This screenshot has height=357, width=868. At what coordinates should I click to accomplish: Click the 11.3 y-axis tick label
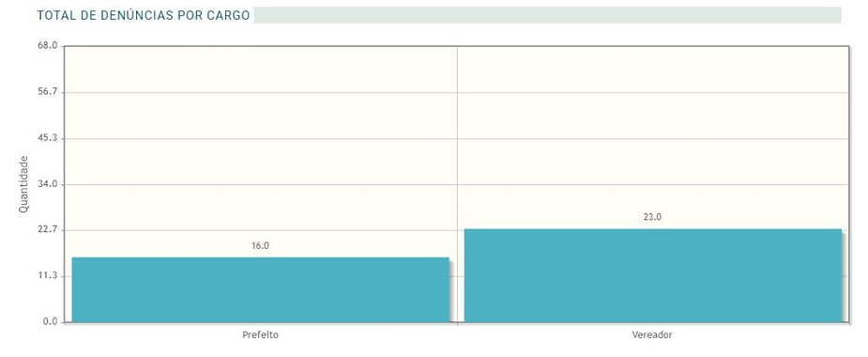pos(48,276)
